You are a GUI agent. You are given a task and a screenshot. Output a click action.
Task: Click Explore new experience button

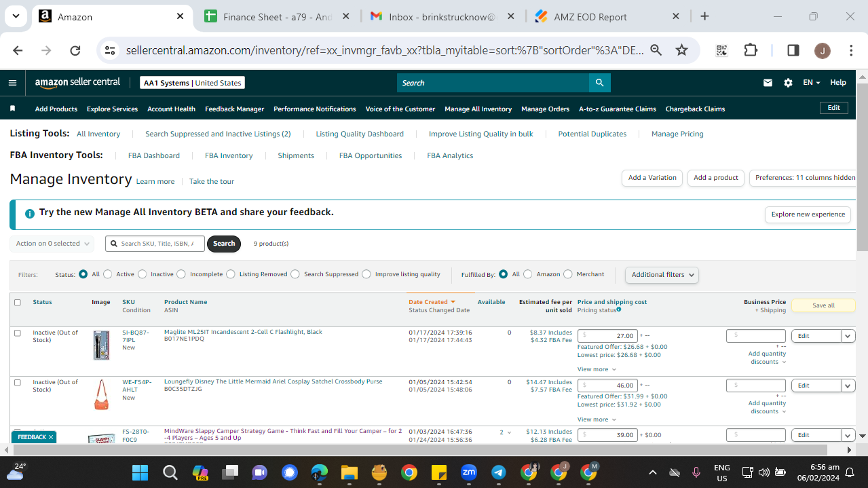pyautogui.click(x=808, y=214)
